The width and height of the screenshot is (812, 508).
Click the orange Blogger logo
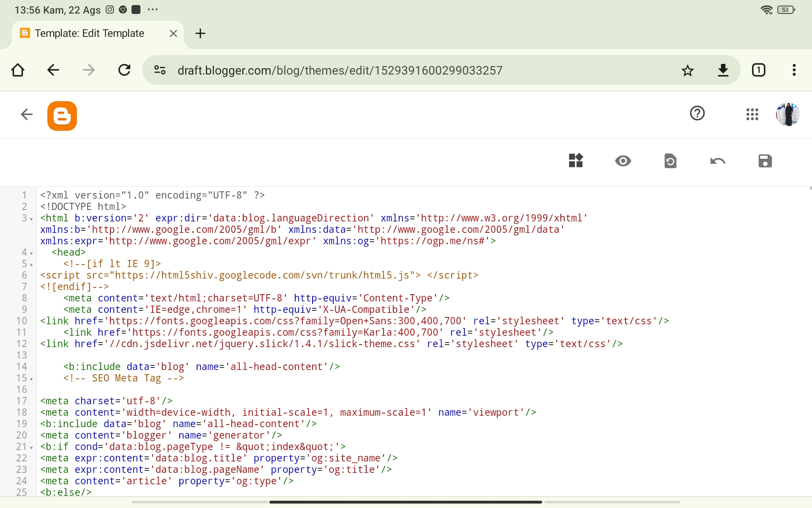click(62, 116)
